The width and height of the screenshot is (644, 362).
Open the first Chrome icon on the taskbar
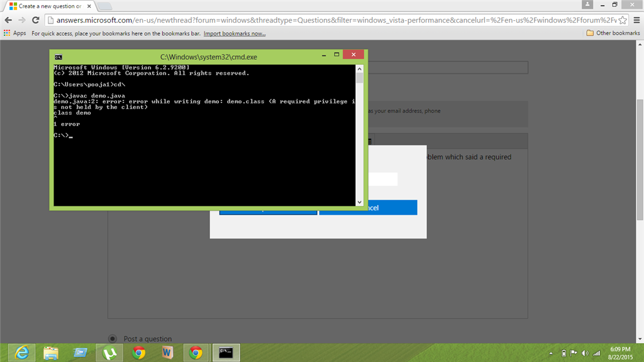point(138,353)
